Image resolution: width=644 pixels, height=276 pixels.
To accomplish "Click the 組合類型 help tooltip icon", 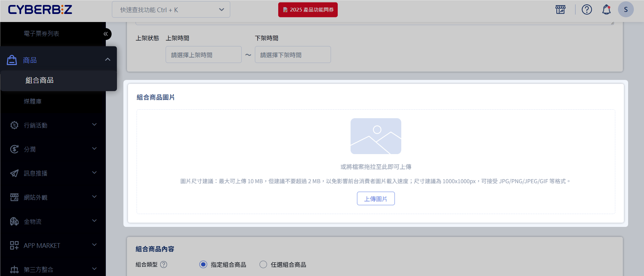I will (164, 264).
